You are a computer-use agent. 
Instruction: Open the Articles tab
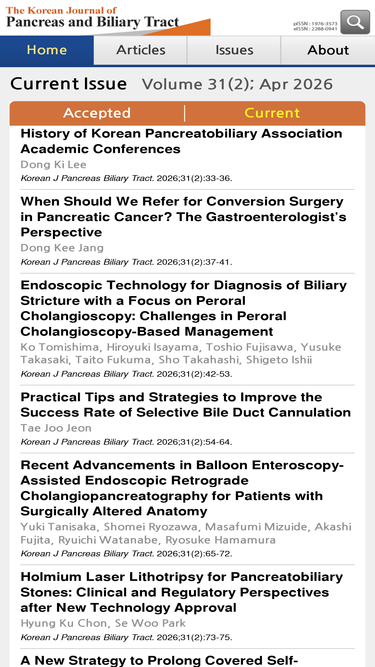(x=141, y=50)
